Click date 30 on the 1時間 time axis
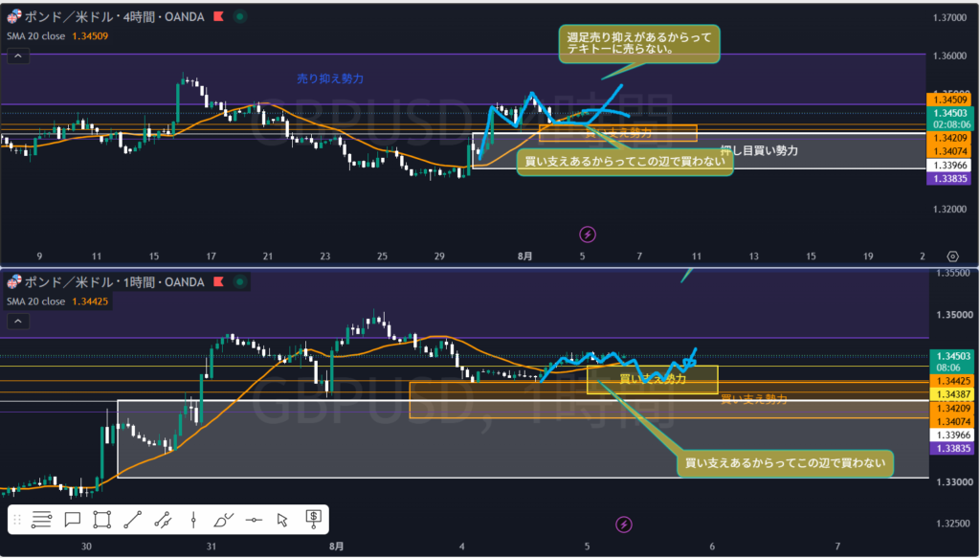The height and width of the screenshot is (558, 980). (86, 547)
